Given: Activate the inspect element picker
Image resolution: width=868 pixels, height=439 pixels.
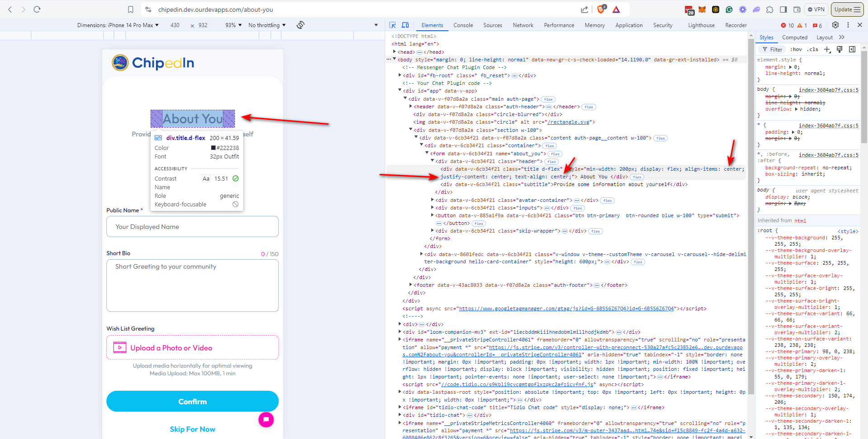Looking at the screenshot, I should point(392,25).
